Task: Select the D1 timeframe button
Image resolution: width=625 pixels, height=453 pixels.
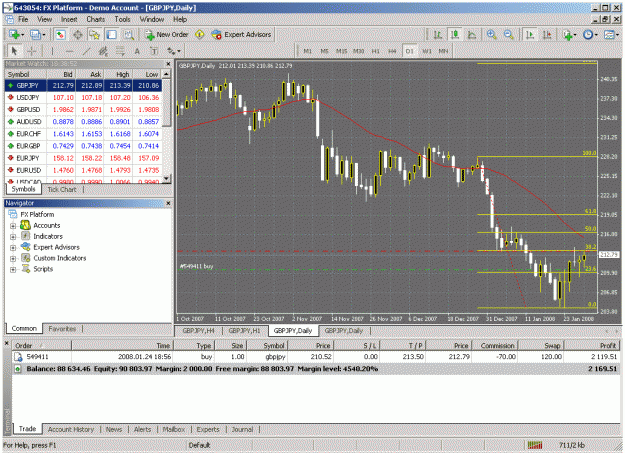Action: point(409,51)
